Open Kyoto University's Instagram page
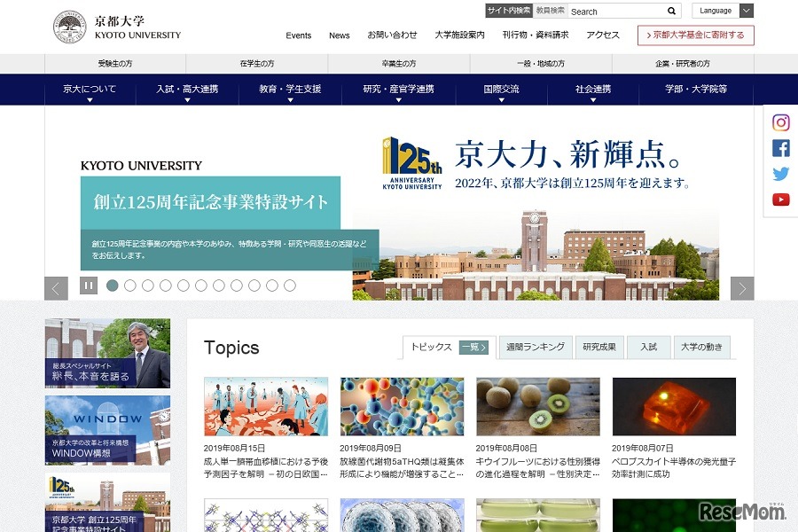The image size is (798, 532). click(780, 121)
